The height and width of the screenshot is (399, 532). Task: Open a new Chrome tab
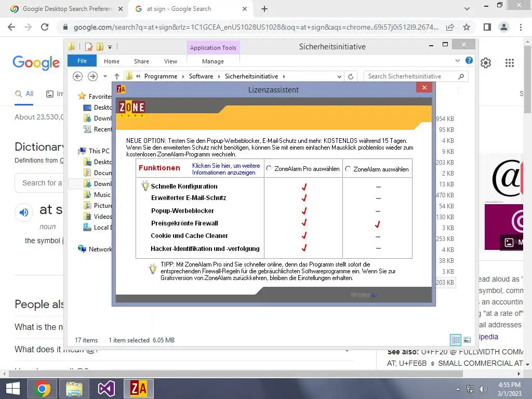(x=264, y=9)
